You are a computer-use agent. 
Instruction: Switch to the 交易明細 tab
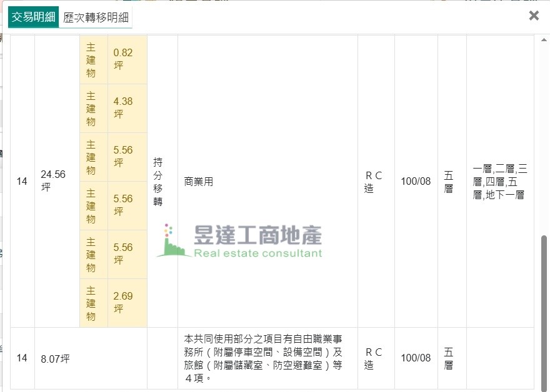34,17
